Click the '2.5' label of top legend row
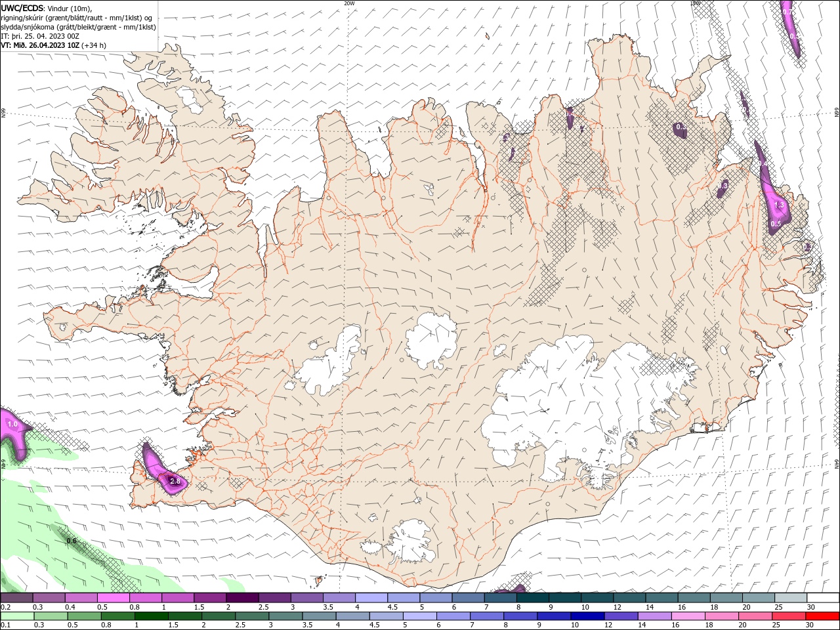 pyautogui.click(x=263, y=607)
